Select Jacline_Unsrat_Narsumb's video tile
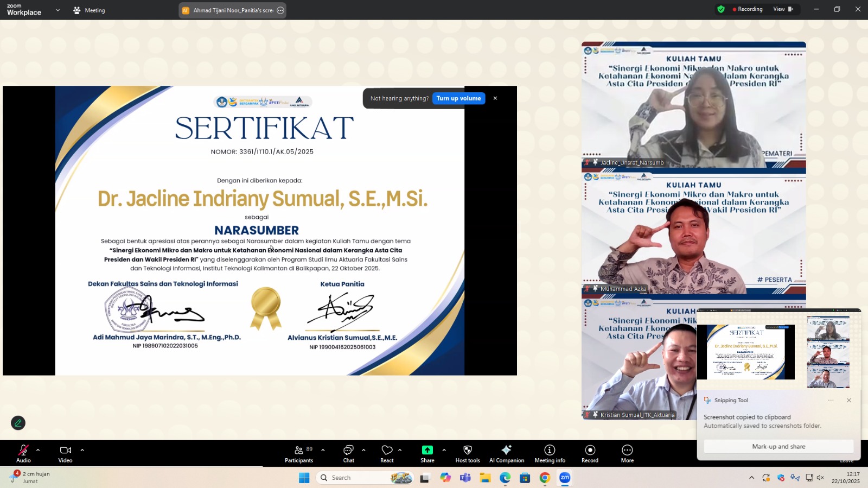Viewport: 868px width, 488px height. (694, 105)
